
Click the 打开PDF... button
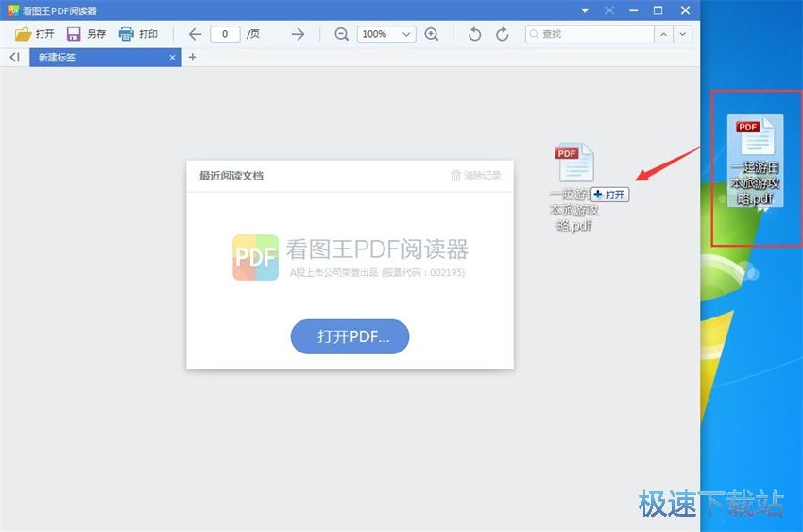tap(350, 336)
